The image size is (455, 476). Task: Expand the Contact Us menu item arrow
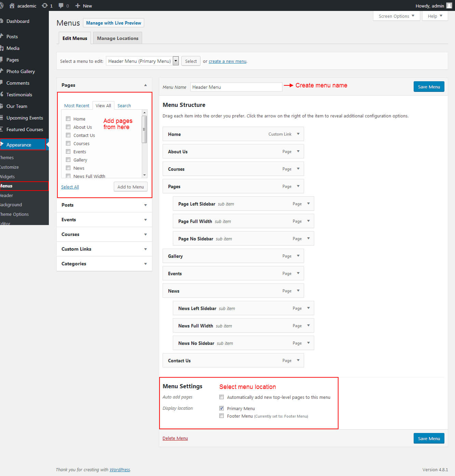pyautogui.click(x=298, y=360)
